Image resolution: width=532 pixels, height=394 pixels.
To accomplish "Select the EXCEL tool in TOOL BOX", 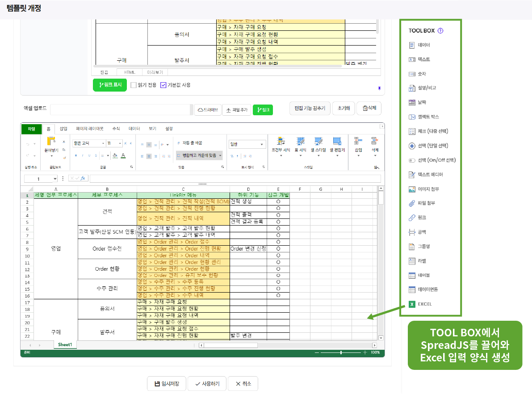I will click(x=420, y=304).
